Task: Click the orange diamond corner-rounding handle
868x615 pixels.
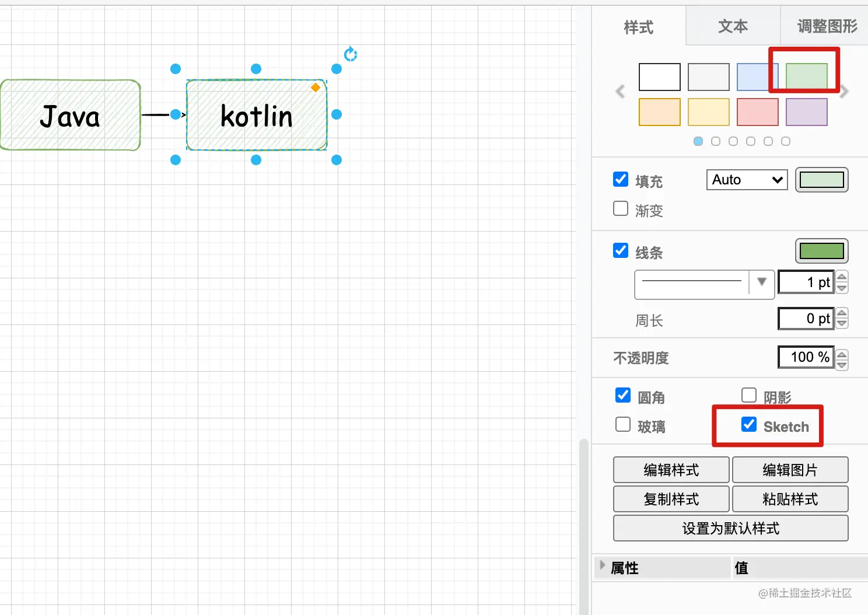Action: tap(316, 88)
